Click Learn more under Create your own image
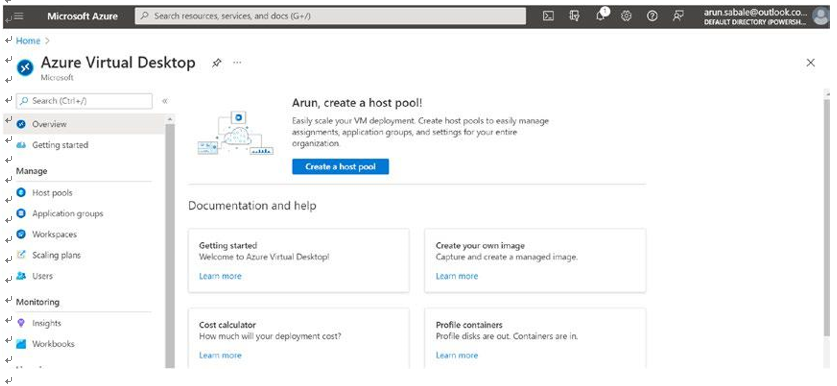The height and width of the screenshot is (386, 837). [x=457, y=276]
